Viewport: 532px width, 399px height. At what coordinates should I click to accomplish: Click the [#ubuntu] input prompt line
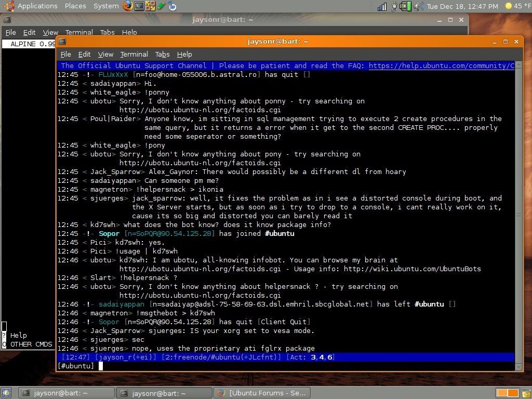[x=286, y=366]
